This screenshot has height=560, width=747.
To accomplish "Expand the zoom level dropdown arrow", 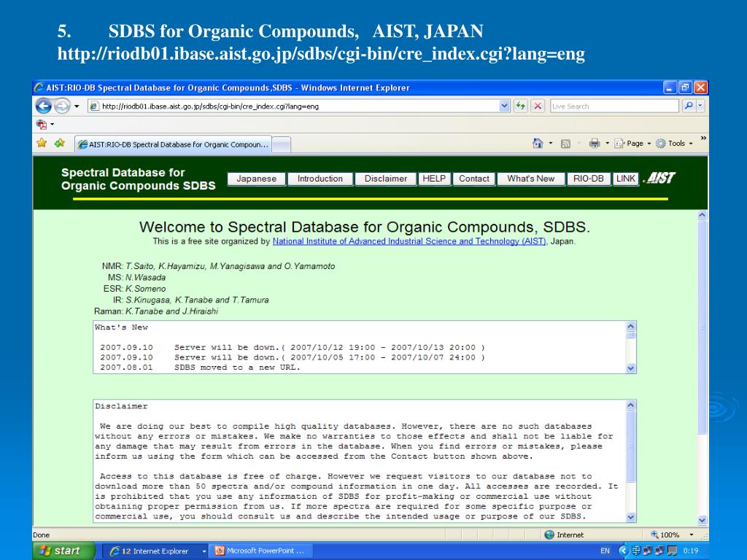I will click(x=692, y=534).
